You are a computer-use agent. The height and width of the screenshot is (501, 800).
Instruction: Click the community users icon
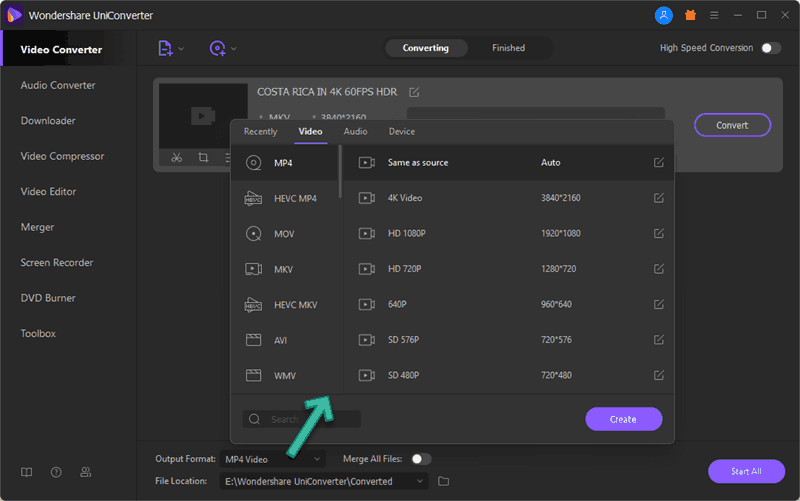(x=86, y=472)
